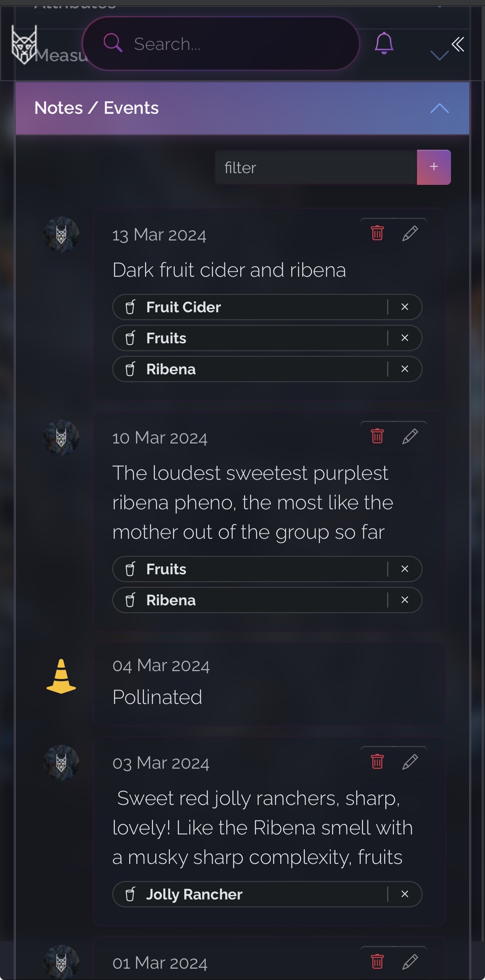Remove Fruit Cider tag from note
485x980 pixels.
(405, 307)
